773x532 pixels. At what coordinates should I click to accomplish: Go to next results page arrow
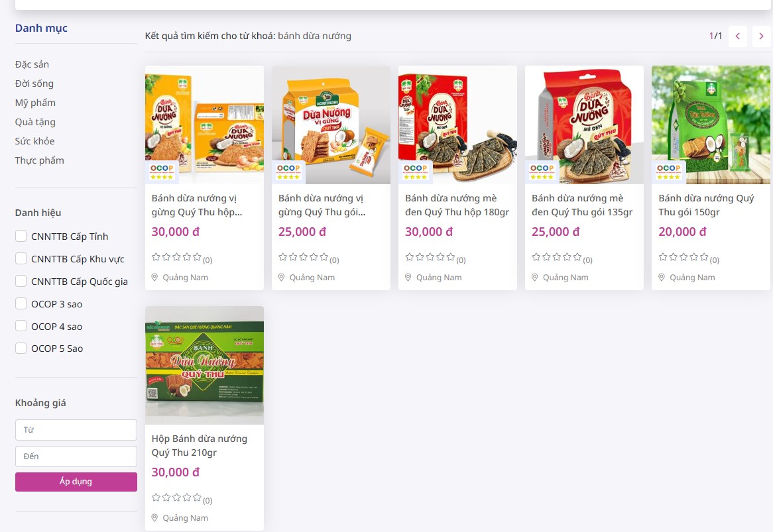760,36
